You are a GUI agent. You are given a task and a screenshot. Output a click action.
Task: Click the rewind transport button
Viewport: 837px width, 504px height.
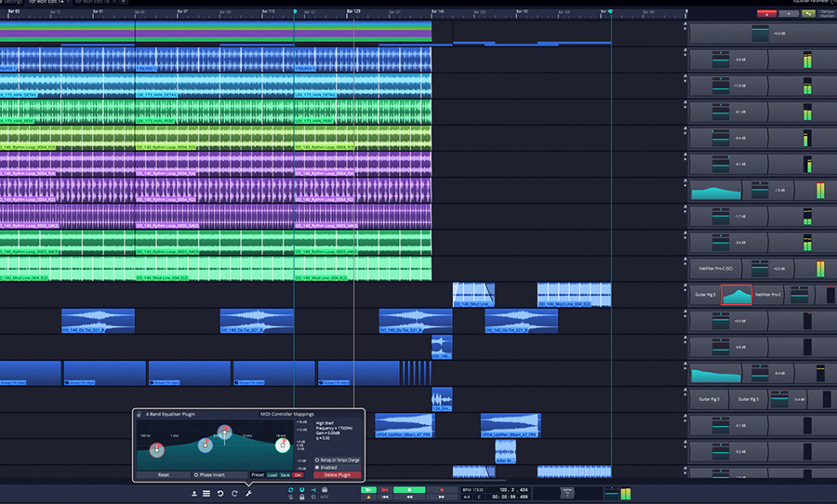(409, 497)
